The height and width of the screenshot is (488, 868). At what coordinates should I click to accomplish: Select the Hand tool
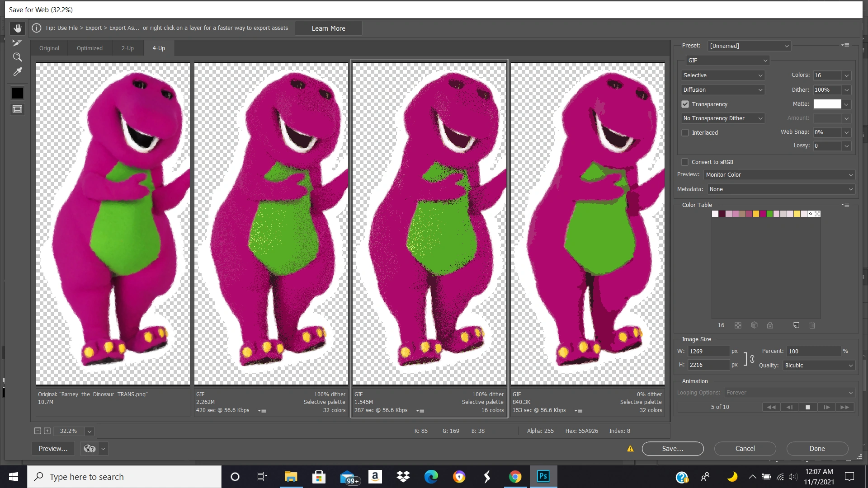click(x=17, y=28)
